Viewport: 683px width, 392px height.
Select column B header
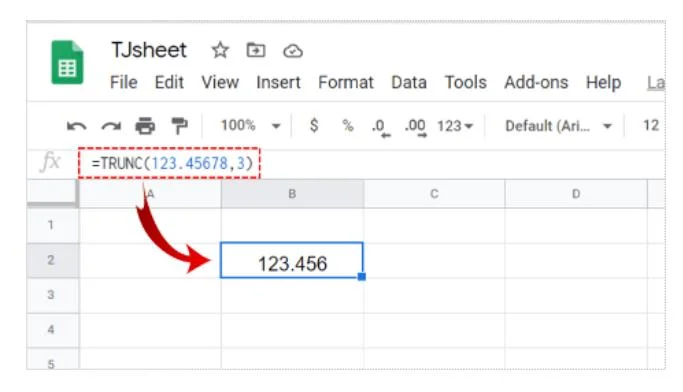coord(292,194)
